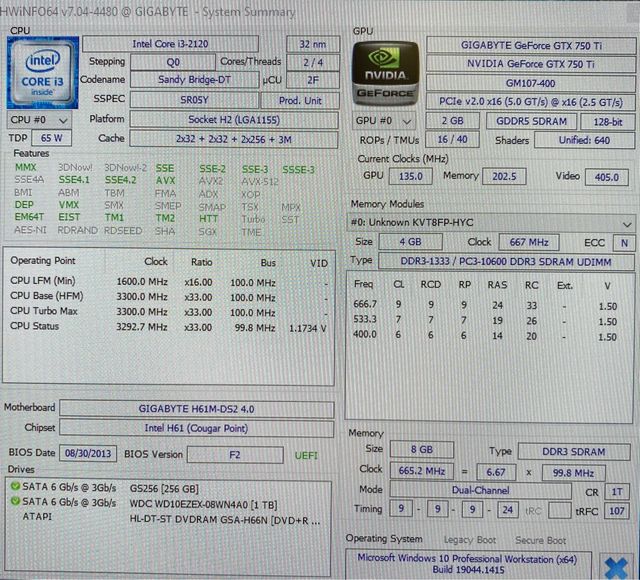The width and height of the screenshot is (640, 580).
Task: Click the Intel Core i3-2120 CPU name field
Action: pyautogui.click(x=170, y=44)
